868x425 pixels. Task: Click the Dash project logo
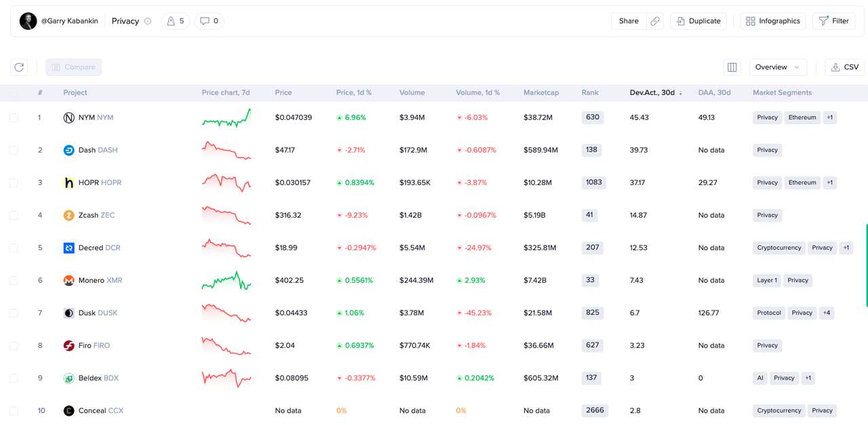pyautogui.click(x=68, y=150)
